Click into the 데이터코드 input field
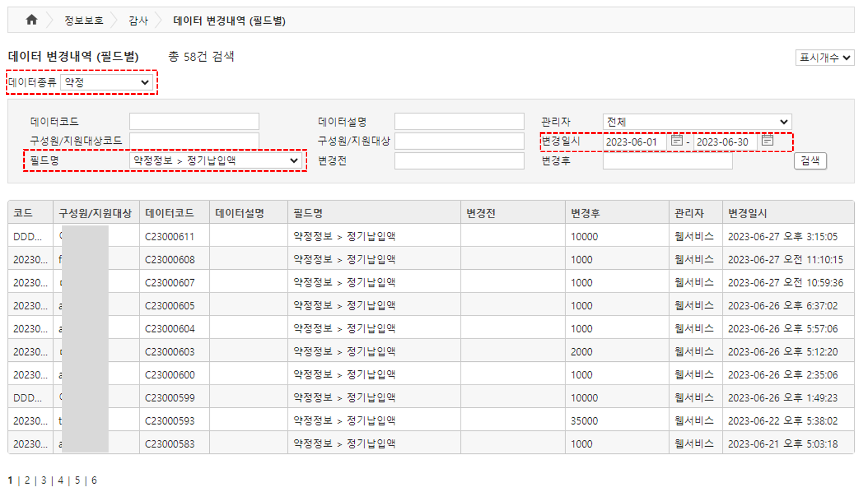Viewport: 868px width, 492px height. 194,122
